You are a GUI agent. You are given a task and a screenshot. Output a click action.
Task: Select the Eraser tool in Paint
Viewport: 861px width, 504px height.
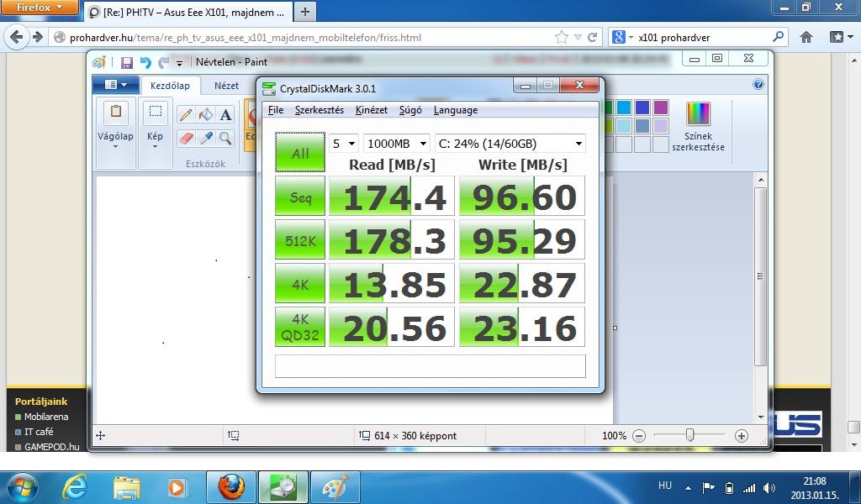click(x=186, y=139)
